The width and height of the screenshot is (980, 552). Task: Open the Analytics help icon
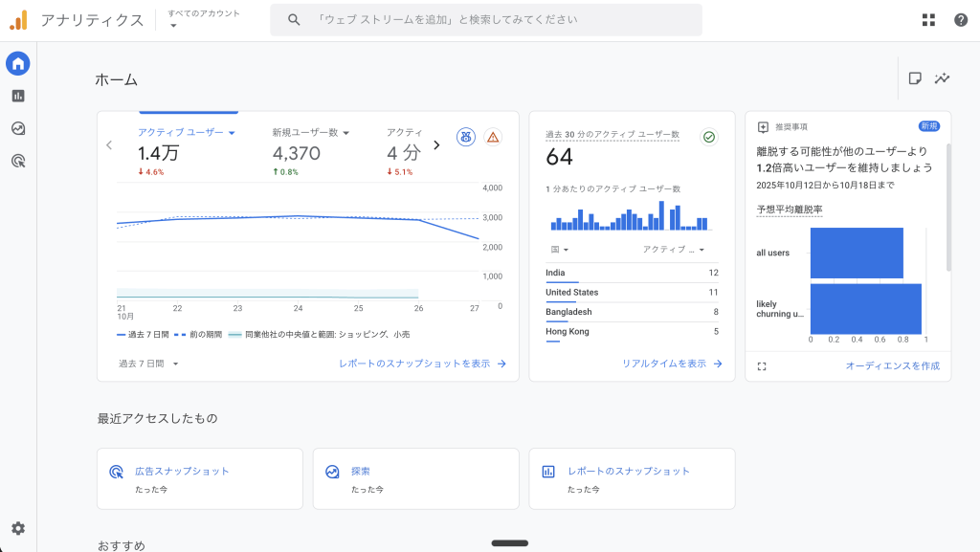click(960, 19)
